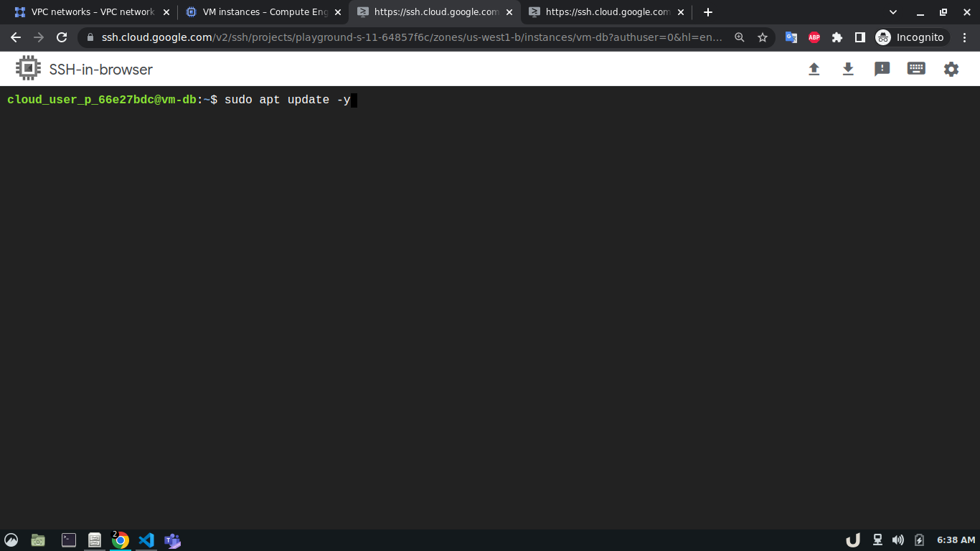This screenshot has height=551, width=980.
Task: Open Google Translate extension
Action: (791, 37)
